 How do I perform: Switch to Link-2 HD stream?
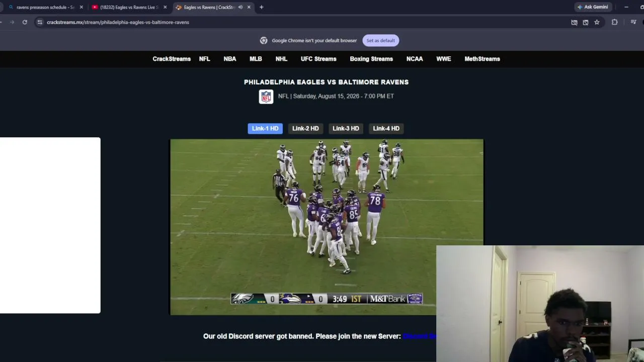click(x=305, y=129)
